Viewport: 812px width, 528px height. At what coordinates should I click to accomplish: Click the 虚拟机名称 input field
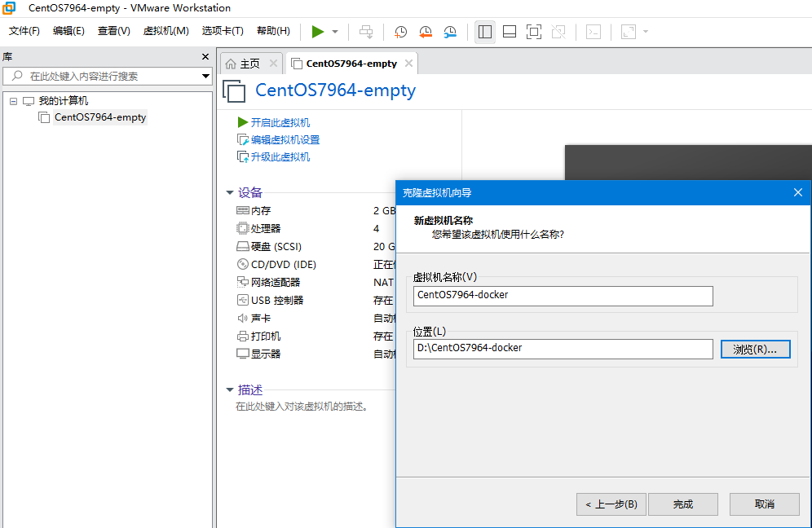[x=563, y=296]
